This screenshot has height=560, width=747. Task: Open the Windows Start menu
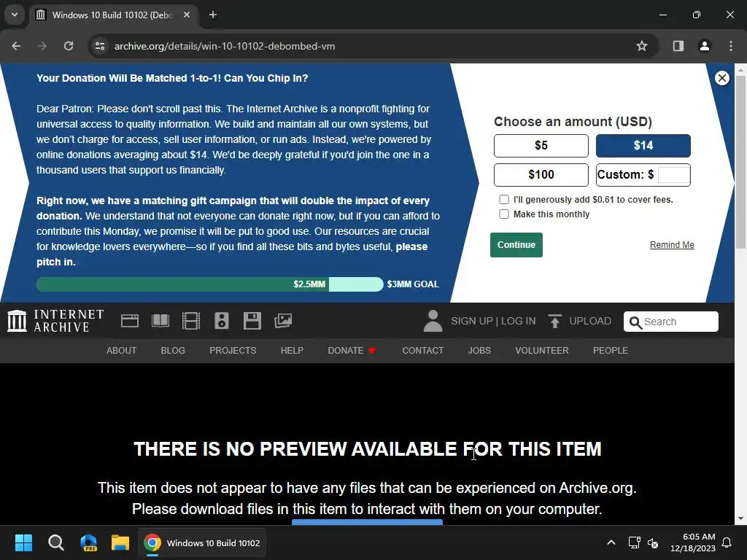(23, 542)
